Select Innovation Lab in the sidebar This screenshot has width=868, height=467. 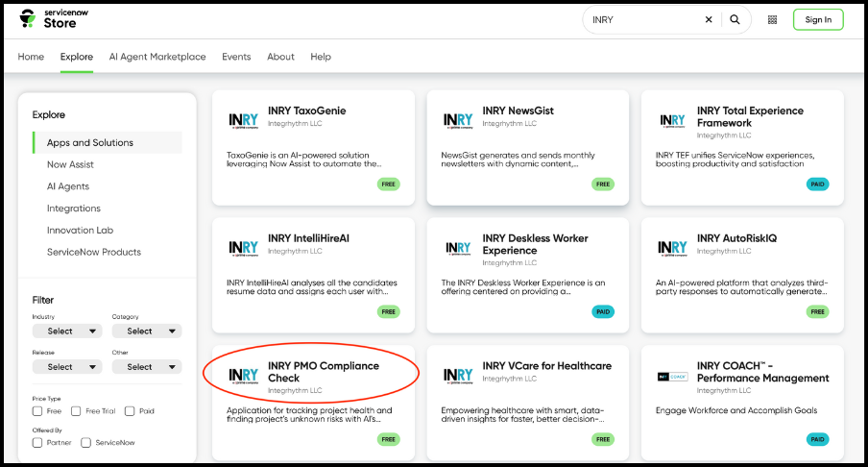tap(81, 230)
